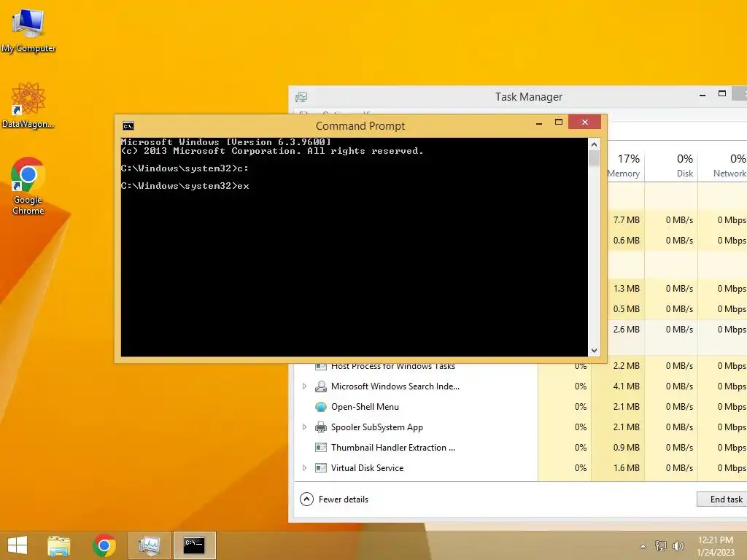Open Google Chrome desktop shortcut
The image size is (747, 560).
(x=28, y=186)
